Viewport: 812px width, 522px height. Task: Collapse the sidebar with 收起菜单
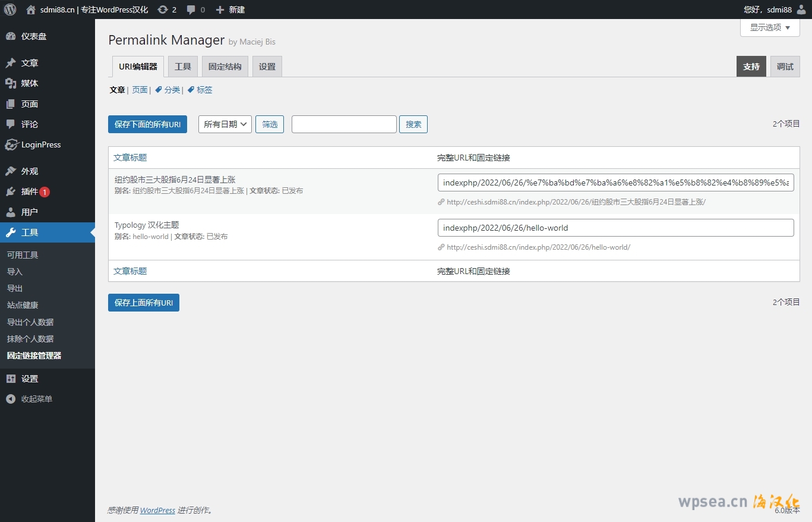36,399
